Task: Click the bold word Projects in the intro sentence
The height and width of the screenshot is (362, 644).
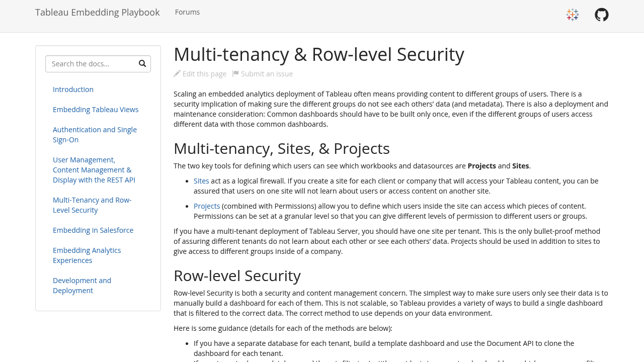Action: 481,166
